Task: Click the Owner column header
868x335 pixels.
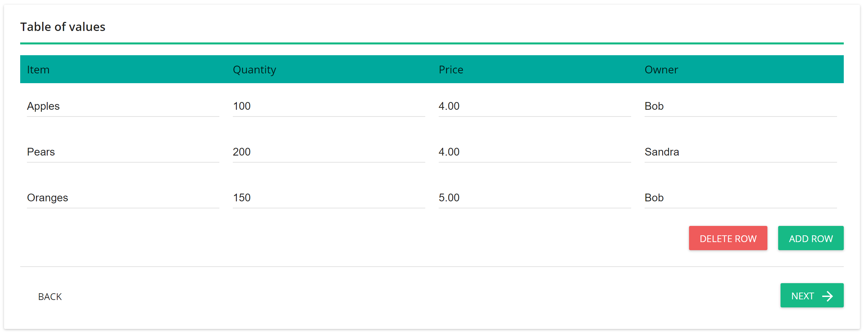Action: [x=661, y=70]
